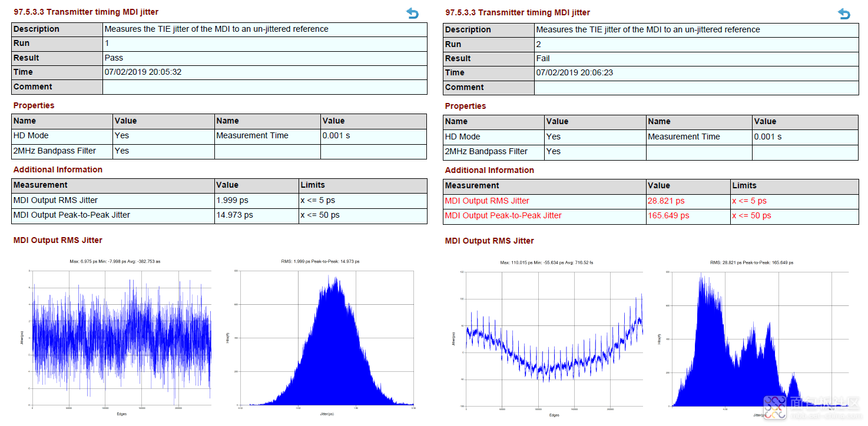Select the peak-to-peak value 14.973 ps
Image resolution: width=868 pixels, height=426 pixels.
[235, 215]
